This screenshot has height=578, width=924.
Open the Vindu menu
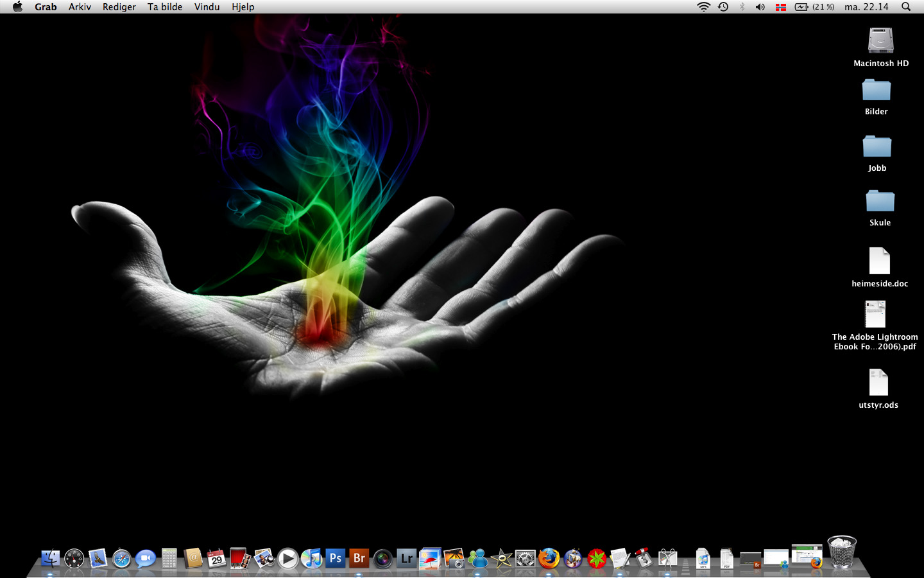tap(207, 6)
